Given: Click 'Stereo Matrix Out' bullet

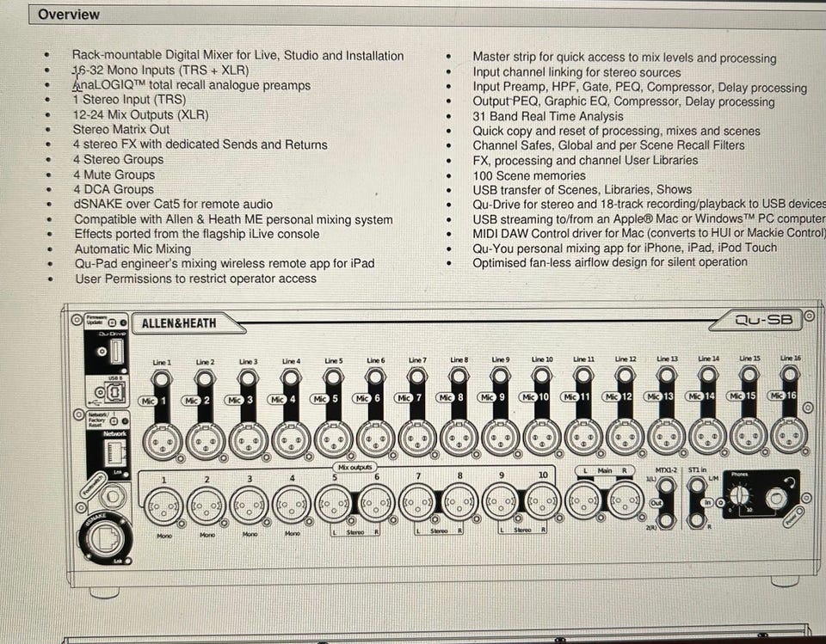Looking at the screenshot, I should pos(121,130).
